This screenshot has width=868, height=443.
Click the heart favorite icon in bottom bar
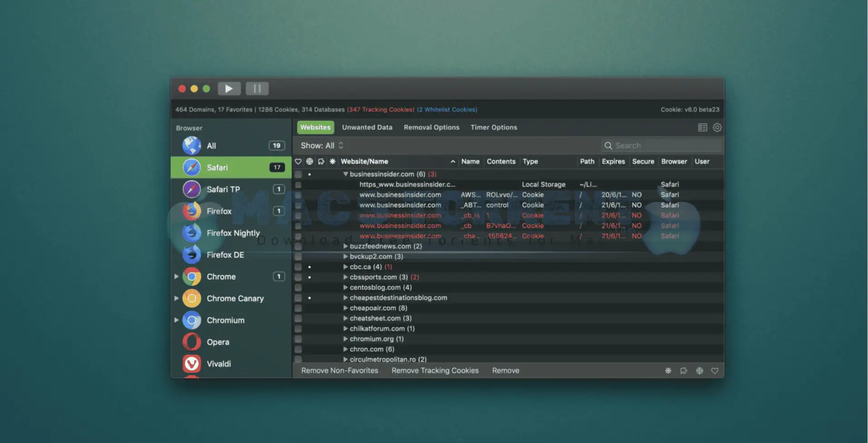coord(715,371)
